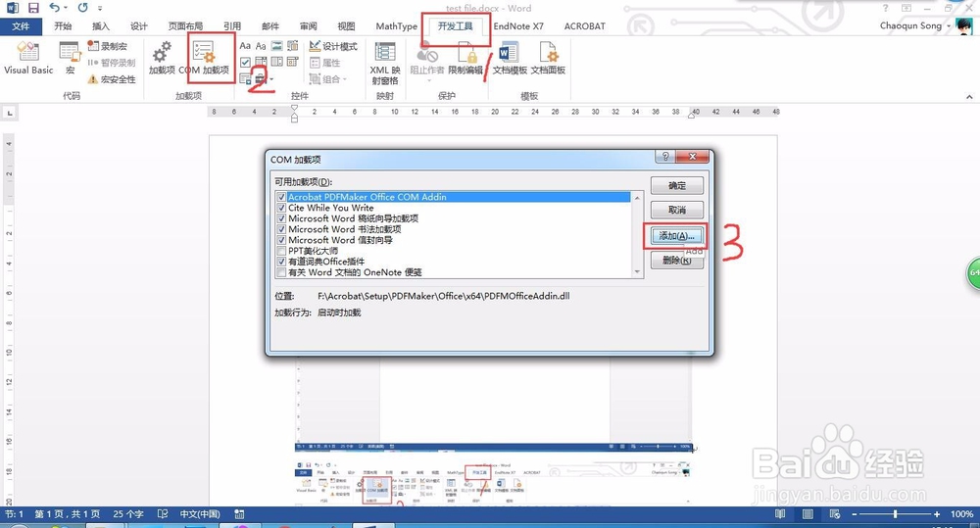
Task: Uncheck Cite While You Write add-in
Action: (281, 208)
